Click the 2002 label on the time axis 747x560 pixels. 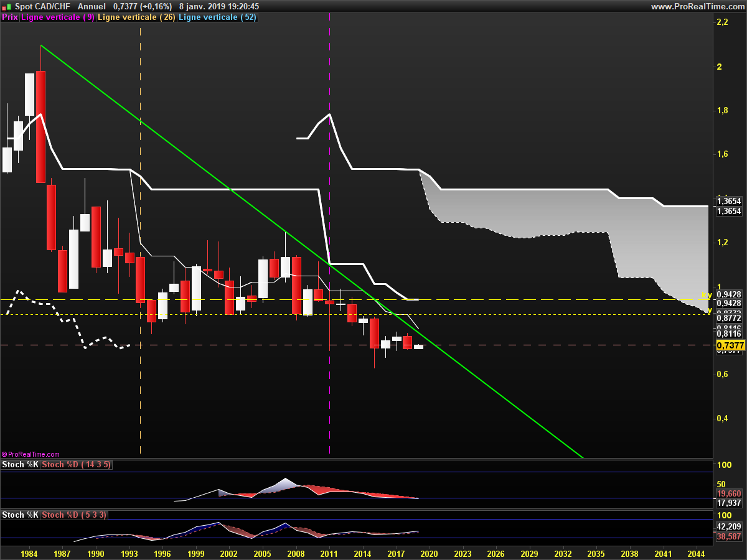pyautogui.click(x=229, y=553)
